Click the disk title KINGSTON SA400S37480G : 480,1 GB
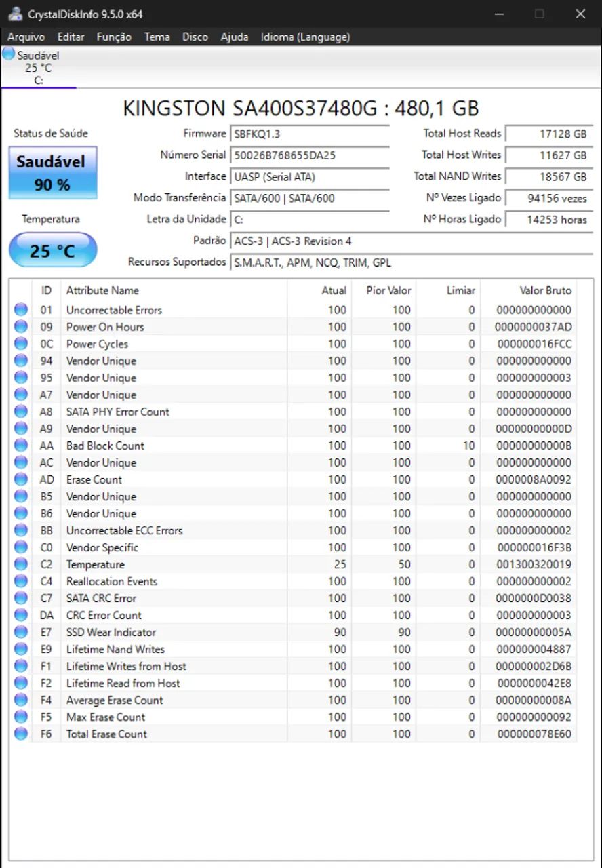The height and width of the screenshot is (868, 602). (x=301, y=108)
